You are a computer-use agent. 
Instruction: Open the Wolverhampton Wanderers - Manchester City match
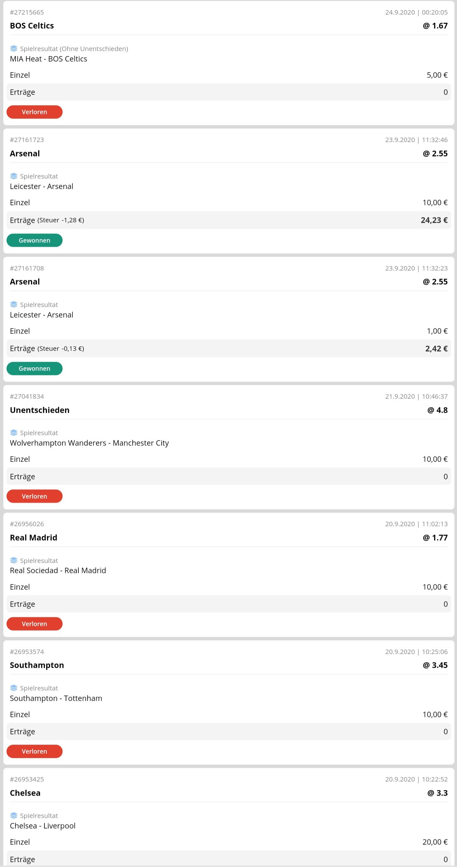point(89,443)
